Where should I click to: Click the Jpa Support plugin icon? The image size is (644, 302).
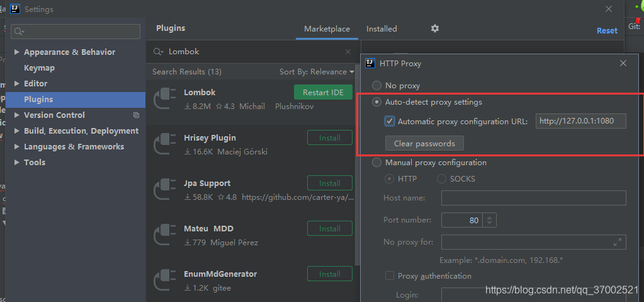pyautogui.click(x=165, y=190)
